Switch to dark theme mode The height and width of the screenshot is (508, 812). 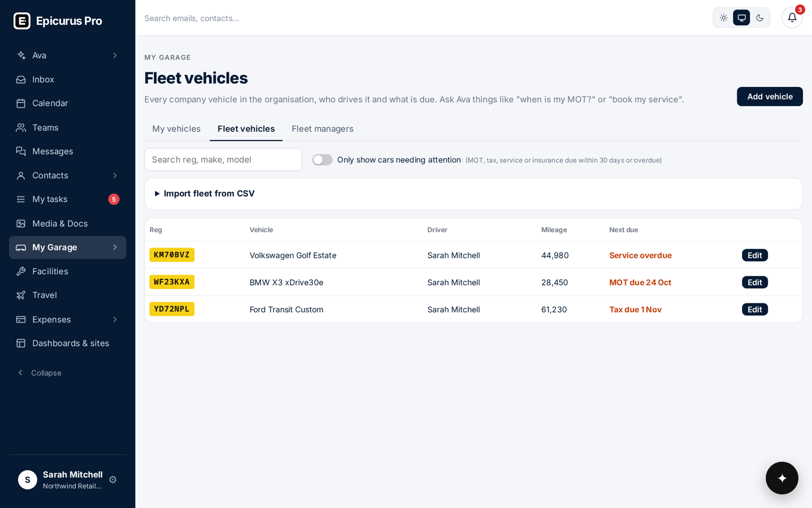pyautogui.click(x=760, y=18)
